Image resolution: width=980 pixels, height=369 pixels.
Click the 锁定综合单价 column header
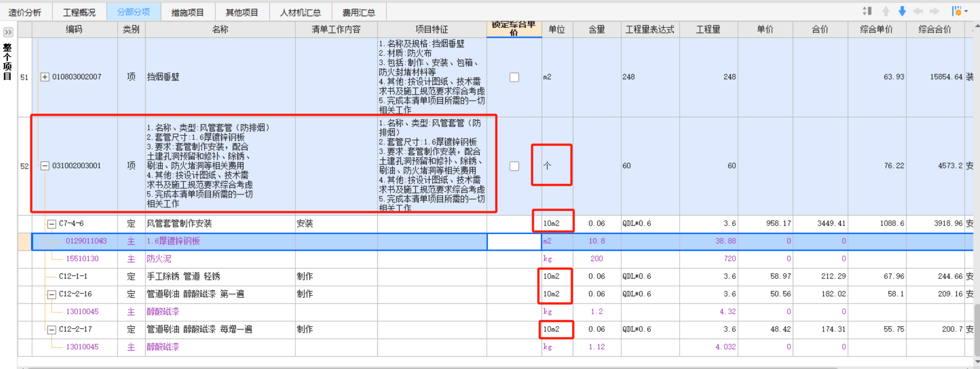pyautogui.click(x=514, y=29)
